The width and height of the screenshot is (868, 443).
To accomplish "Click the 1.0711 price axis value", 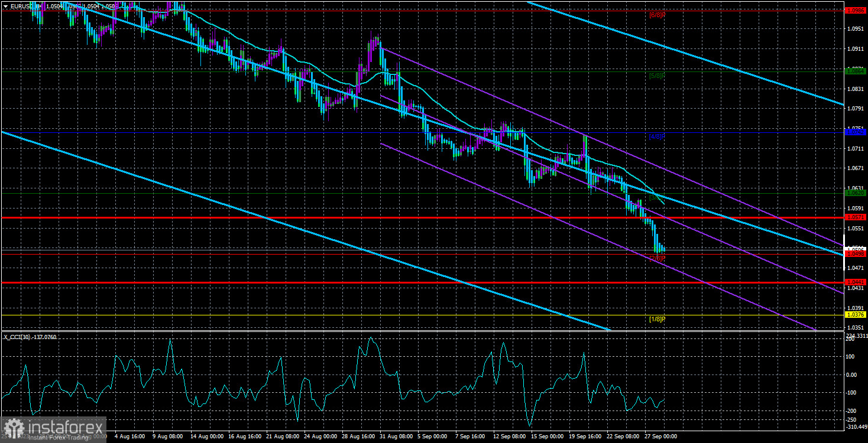I will click(856, 148).
